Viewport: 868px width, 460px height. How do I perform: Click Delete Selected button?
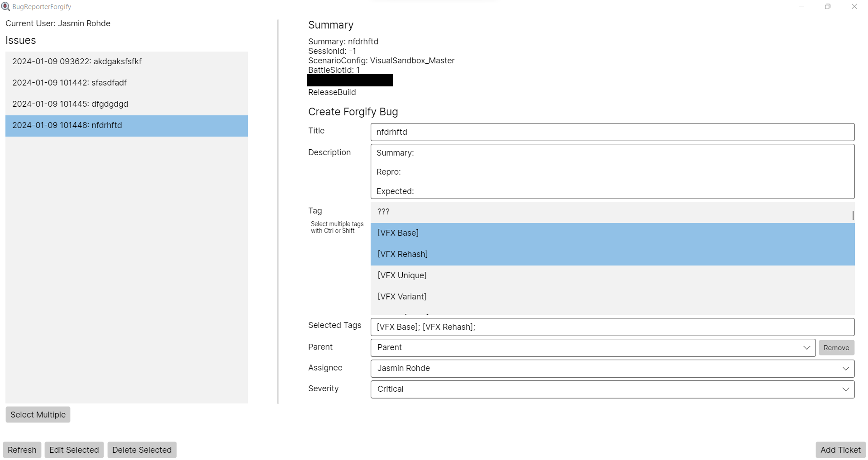(142, 450)
